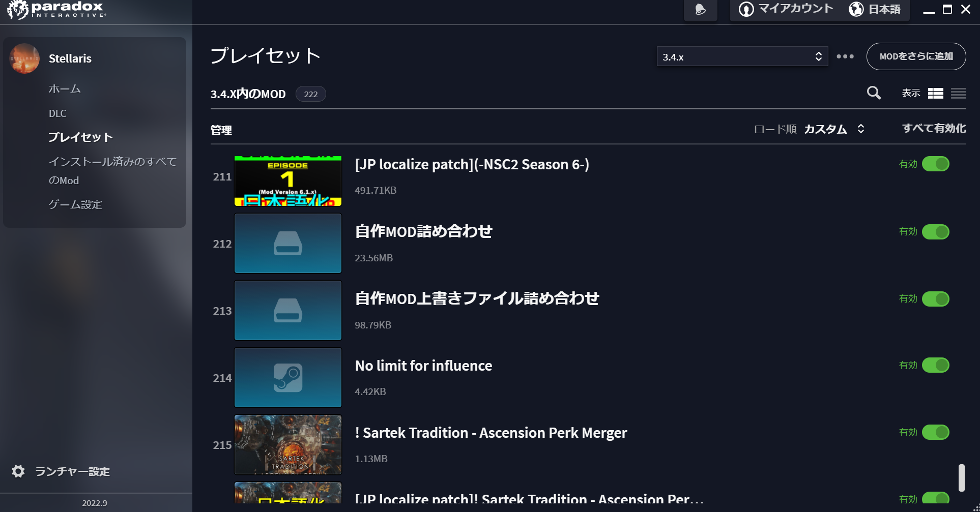Click the プレイセット page heading
Screen dimensions: 980x512
point(265,55)
